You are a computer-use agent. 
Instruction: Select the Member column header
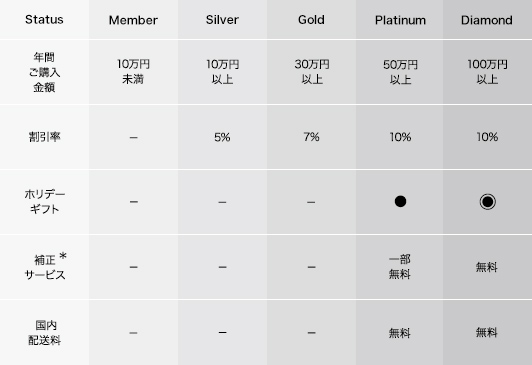(133, 20)
